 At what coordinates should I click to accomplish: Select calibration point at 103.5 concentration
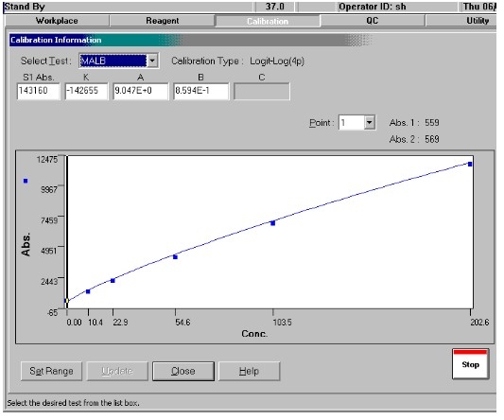click(x=273, y=223)
